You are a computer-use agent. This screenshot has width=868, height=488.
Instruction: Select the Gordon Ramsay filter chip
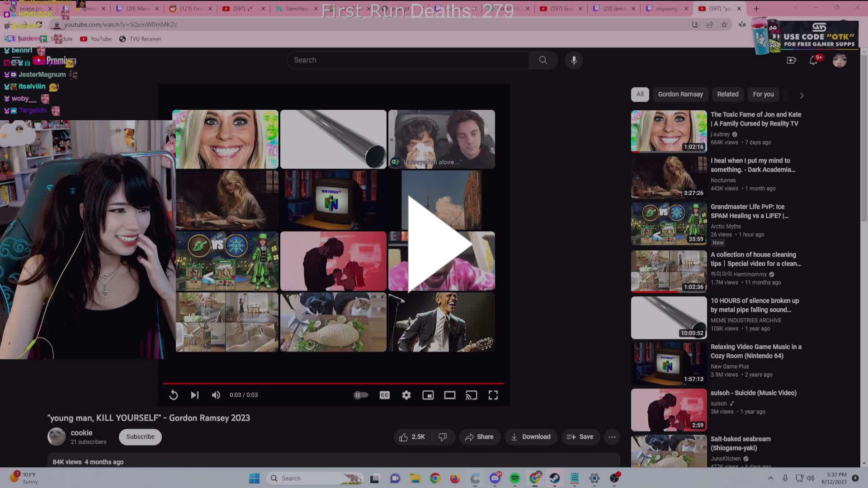(x=680, y=94)
